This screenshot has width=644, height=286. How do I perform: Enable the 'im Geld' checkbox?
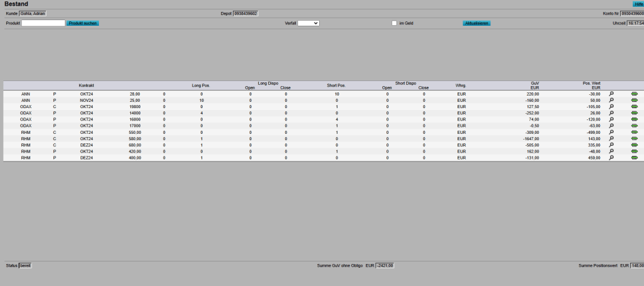pos(394,23)
